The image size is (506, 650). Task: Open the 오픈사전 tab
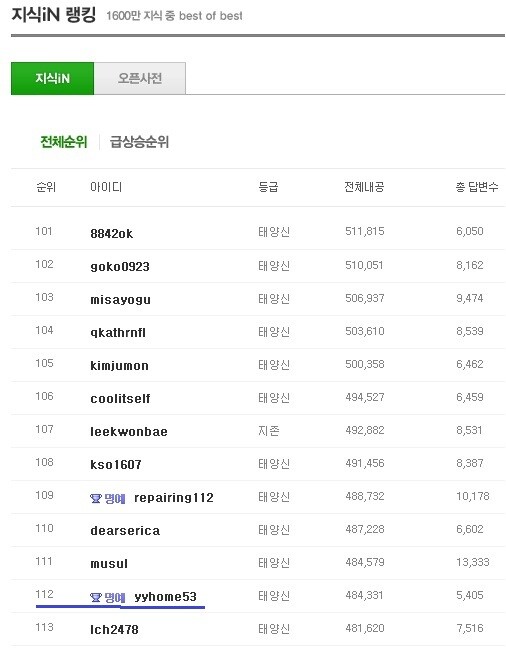pyautogui.click(x=140, y=78)
